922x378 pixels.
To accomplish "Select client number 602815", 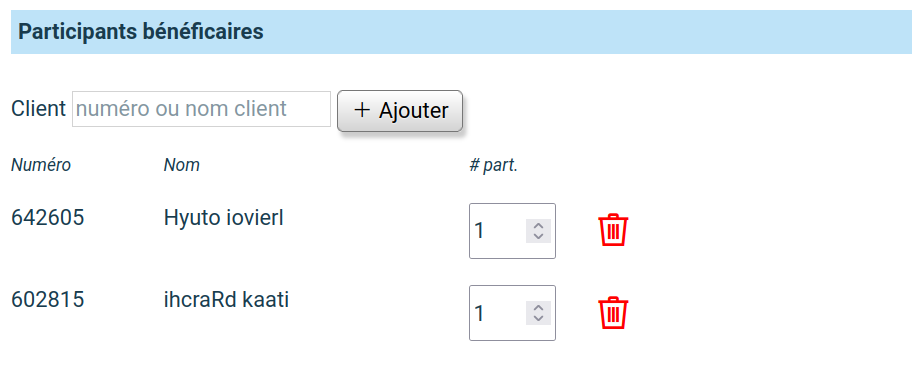I will pos(48,300).
